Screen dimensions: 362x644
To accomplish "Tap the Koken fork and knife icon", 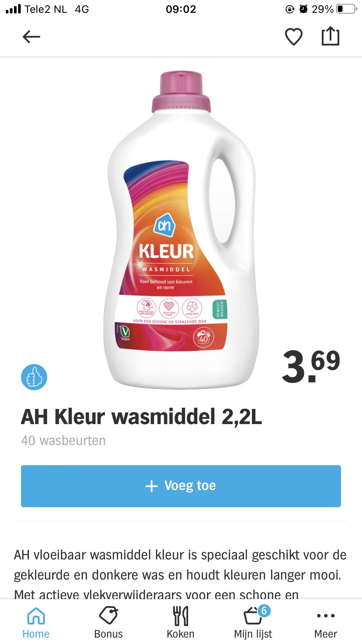I will click(181, 616).
